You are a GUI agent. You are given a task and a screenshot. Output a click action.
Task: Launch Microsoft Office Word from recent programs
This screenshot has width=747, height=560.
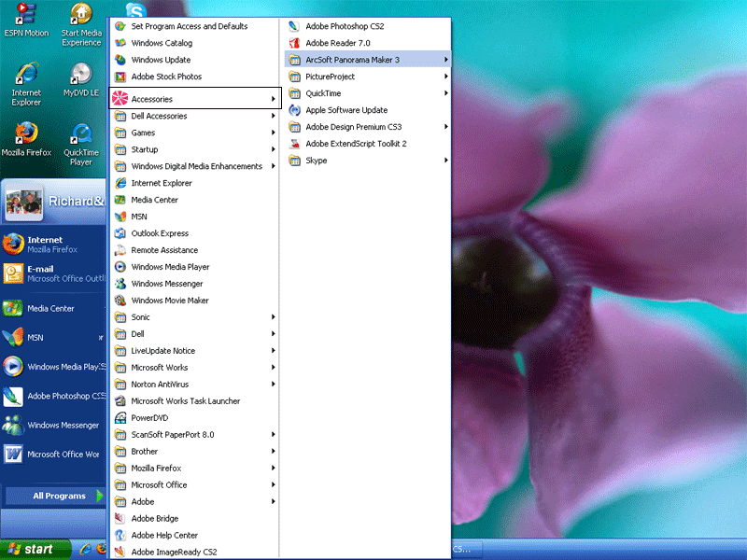(53, 455)
